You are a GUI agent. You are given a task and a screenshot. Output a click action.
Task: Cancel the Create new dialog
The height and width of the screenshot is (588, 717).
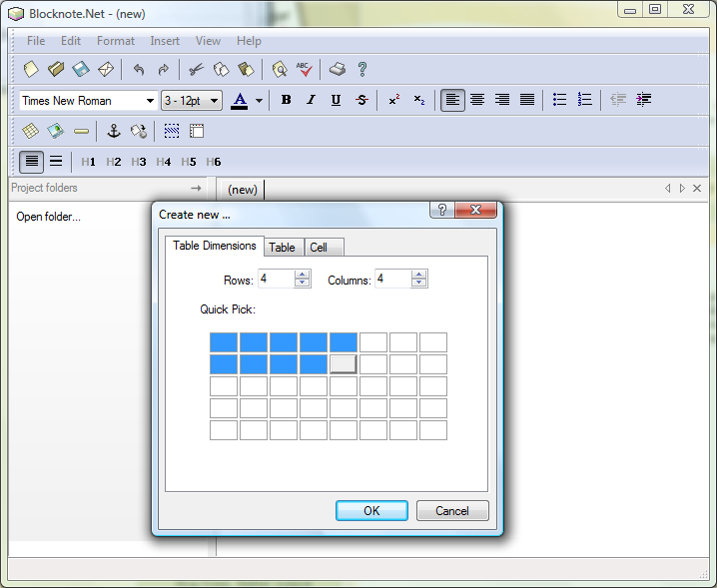(452, 511)
